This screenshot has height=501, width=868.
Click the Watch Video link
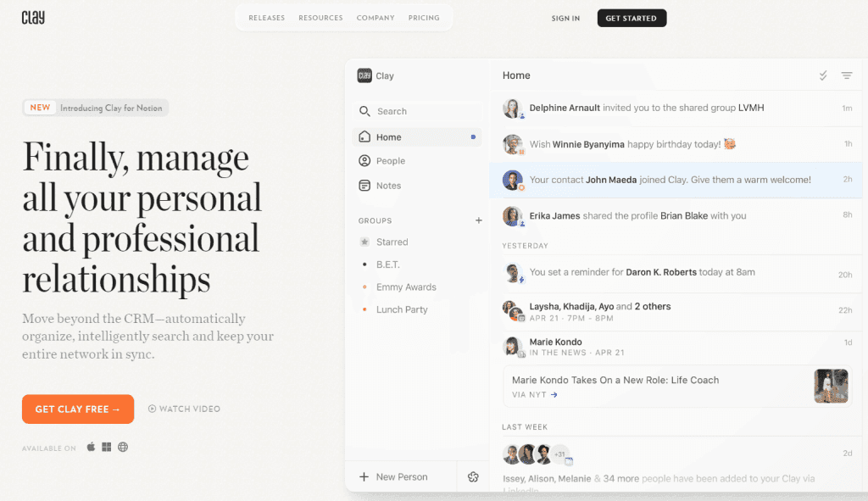point(184,409)
